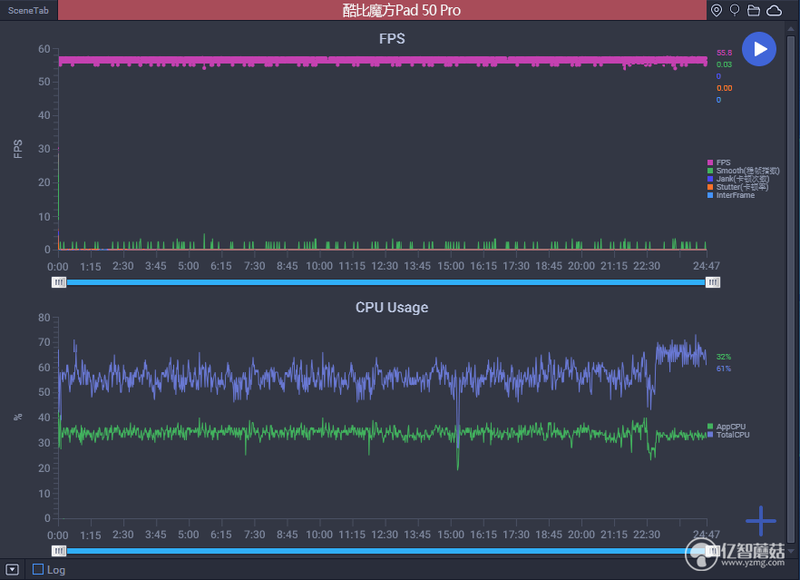The width and height of the screenshot is (800, 580).
Task: Click the left handle of the CPU range slider
Action: (59, 551)
